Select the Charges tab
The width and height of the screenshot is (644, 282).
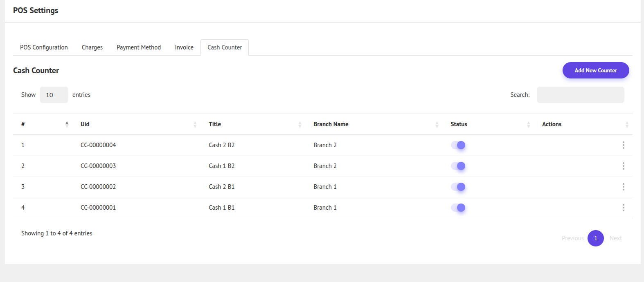click(x=92, y=47)
